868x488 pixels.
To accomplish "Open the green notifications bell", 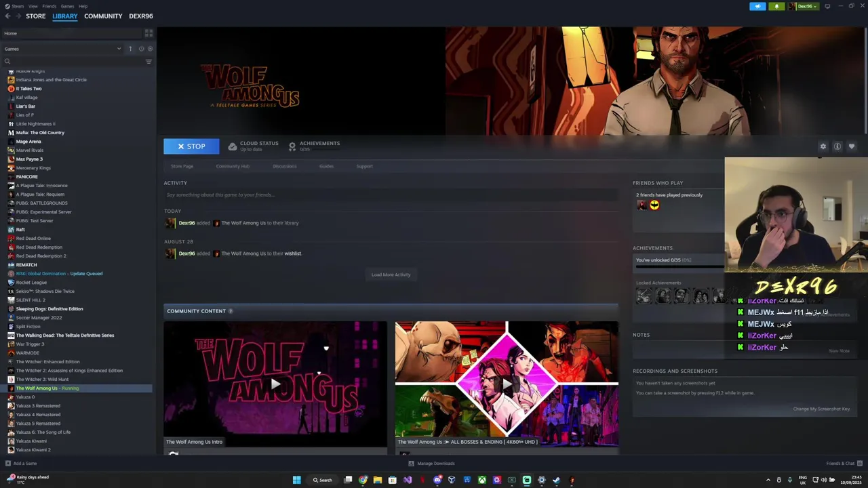I will (x=776, y=6).
